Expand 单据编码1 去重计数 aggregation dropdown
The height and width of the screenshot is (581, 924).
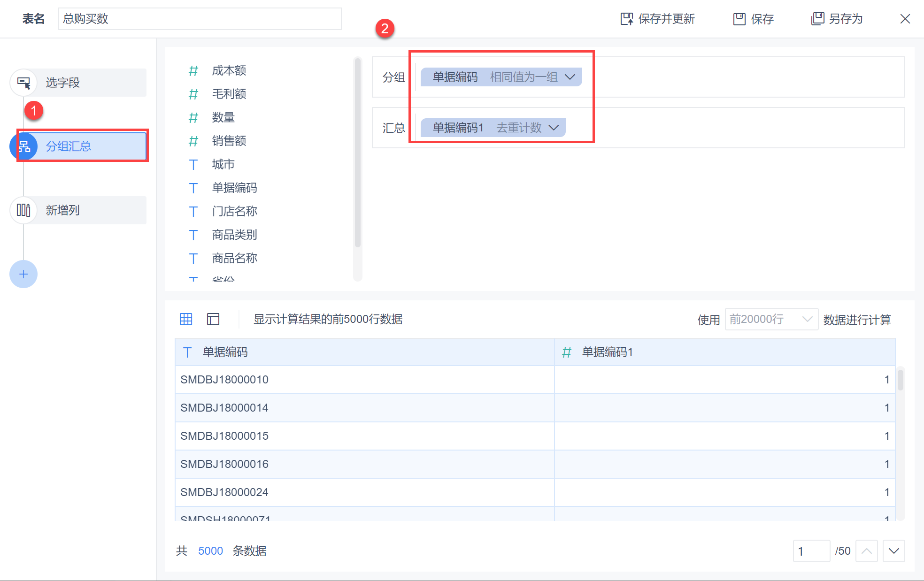coord(554,128)
